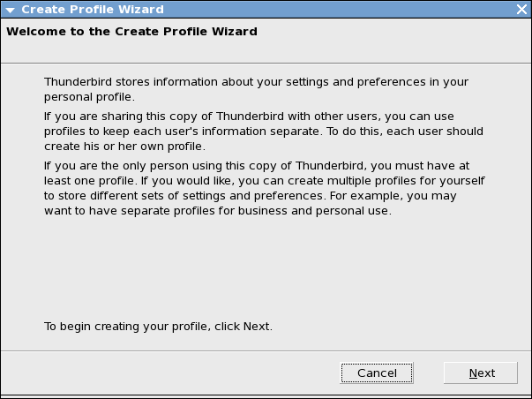Click the Welcome to the Create Profile Wizard heading

tap(131, 32)
